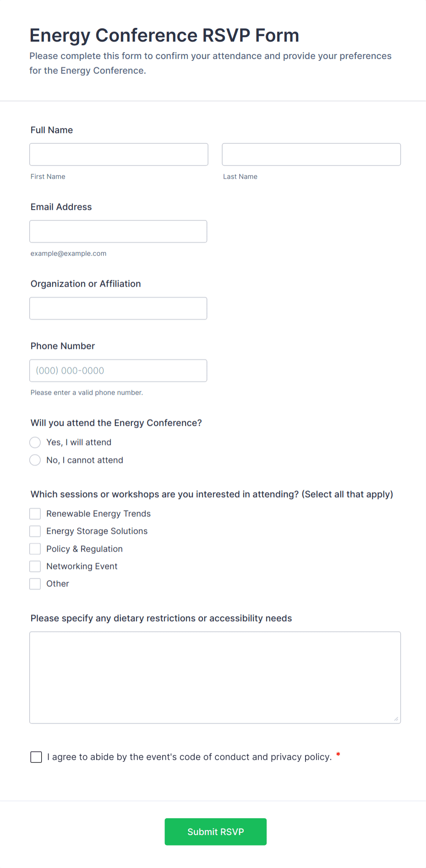Check the Energy Storage Solutions checkbox
The image size is (426, 868).
tap(35, 531)
